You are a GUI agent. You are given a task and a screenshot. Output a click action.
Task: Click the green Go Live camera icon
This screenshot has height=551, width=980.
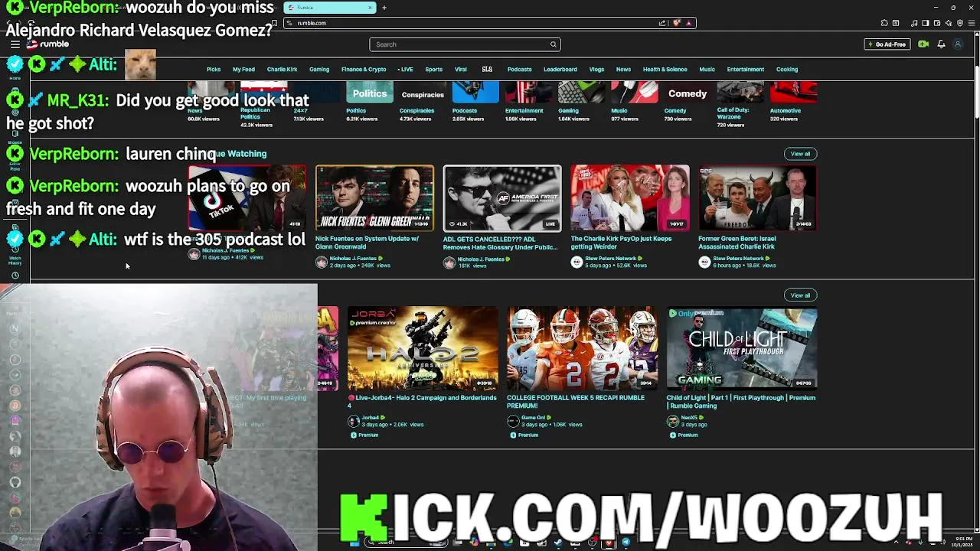click(923, 44)
